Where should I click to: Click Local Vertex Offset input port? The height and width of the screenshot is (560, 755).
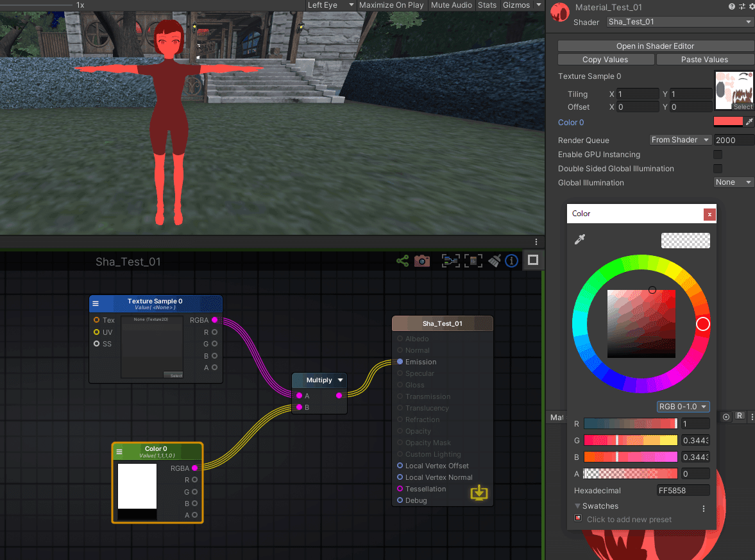400,466
